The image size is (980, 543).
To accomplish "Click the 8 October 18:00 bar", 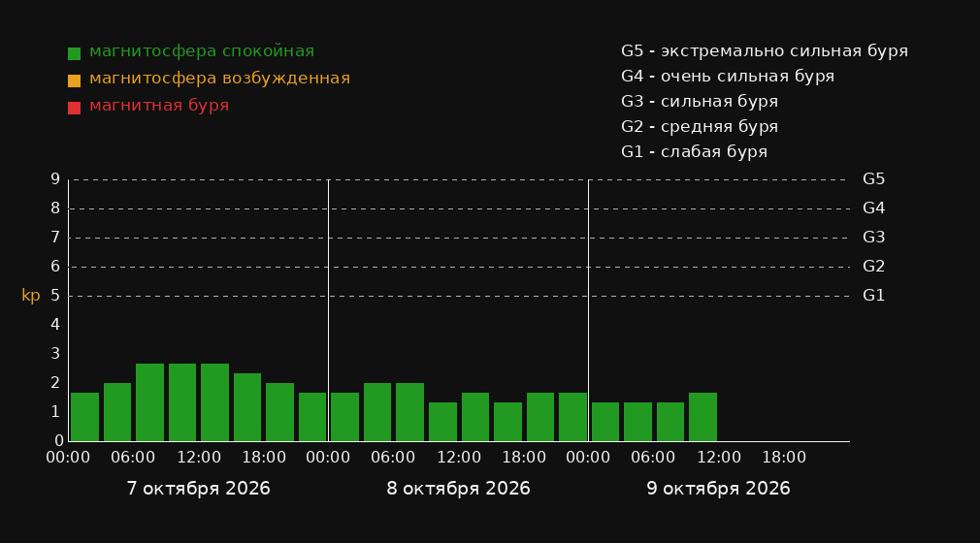I will point(540,417).
